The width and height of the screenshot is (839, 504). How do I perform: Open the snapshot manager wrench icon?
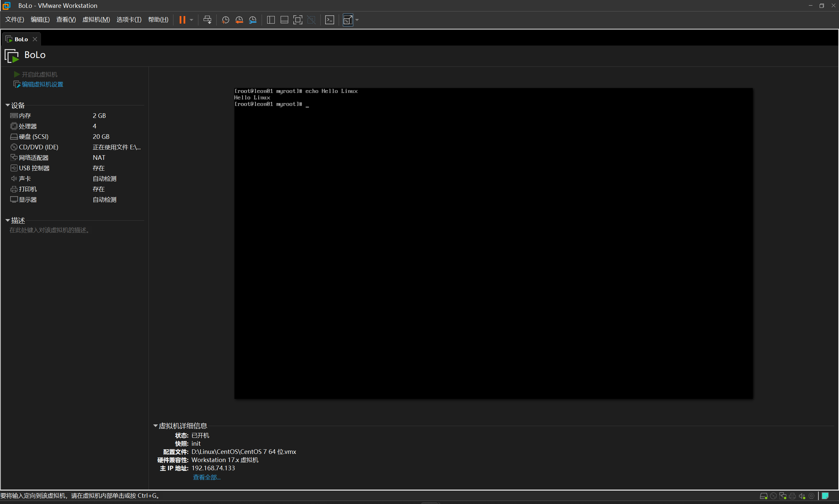[x=252, y=20]
